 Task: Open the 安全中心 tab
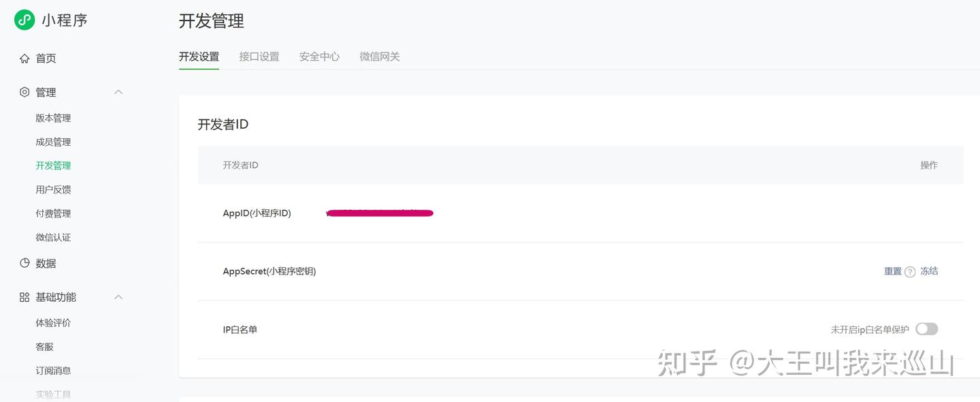tap(319, 57)
